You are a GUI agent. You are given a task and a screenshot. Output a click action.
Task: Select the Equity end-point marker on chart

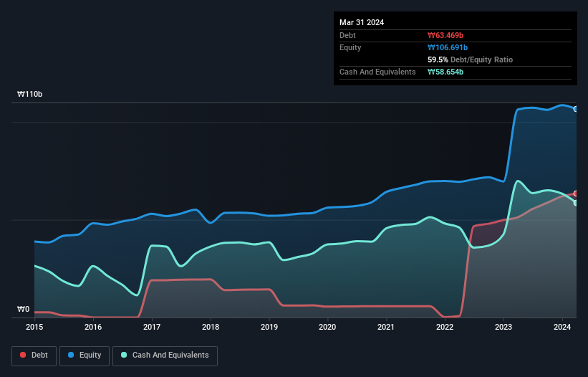[x=576, y=109]
